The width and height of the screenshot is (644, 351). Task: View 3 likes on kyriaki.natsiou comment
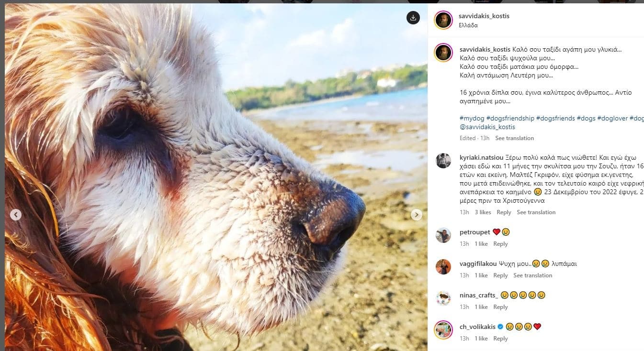(483, 212)
